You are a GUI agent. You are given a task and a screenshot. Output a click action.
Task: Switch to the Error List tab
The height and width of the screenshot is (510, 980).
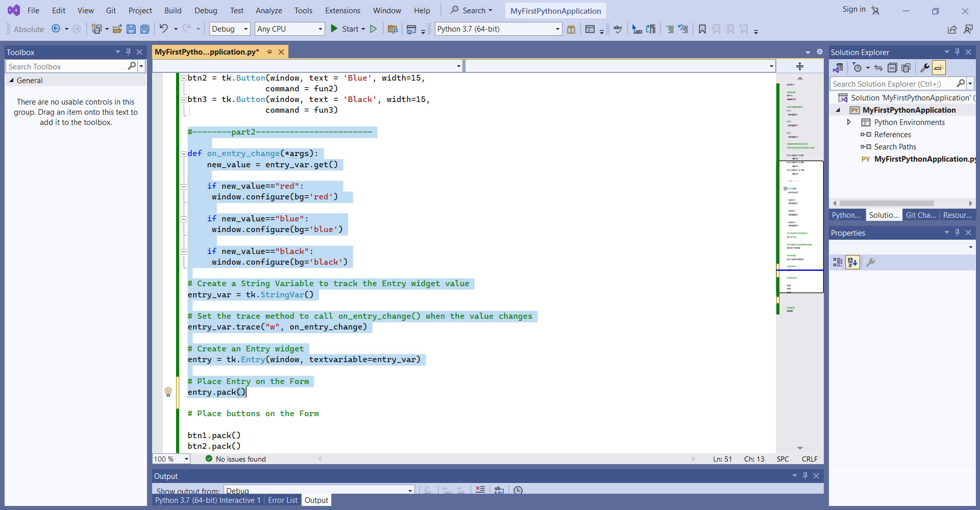282,500
